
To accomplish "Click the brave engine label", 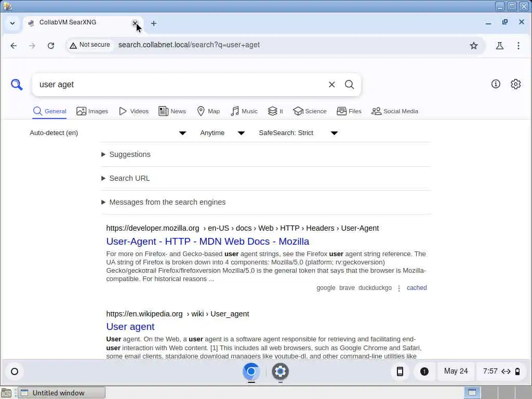I will (347, 288).
